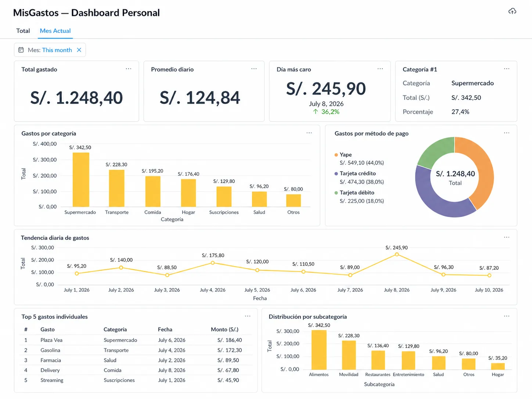
Task: Sort table by Monto (S/.) column header
Action: 224,330
